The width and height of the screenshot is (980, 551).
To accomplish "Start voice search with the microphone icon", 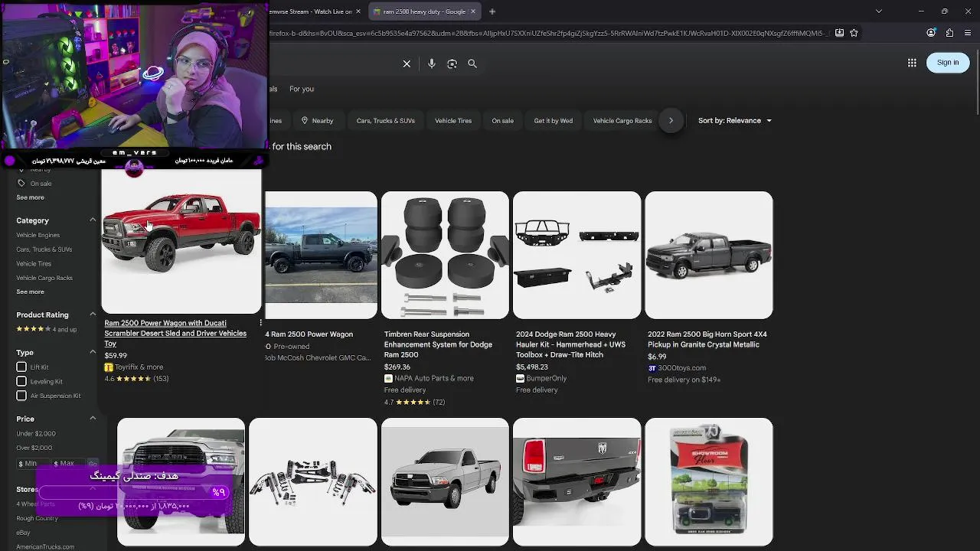I will pyautogui.click(x=432, y=64).
